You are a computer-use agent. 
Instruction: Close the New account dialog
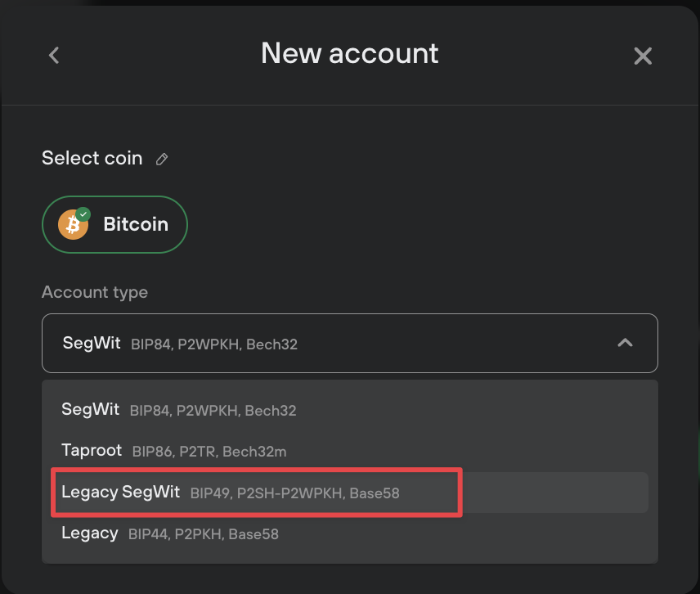643,56
